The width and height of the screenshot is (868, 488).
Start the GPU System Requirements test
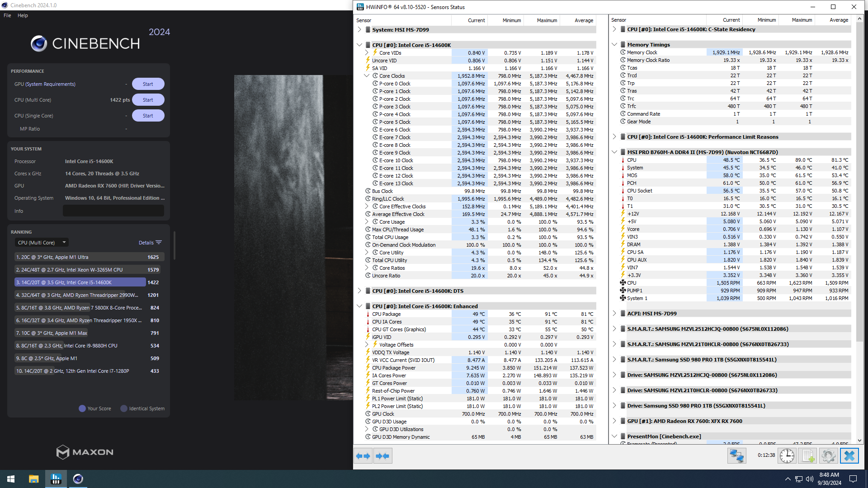coord(148,84)
